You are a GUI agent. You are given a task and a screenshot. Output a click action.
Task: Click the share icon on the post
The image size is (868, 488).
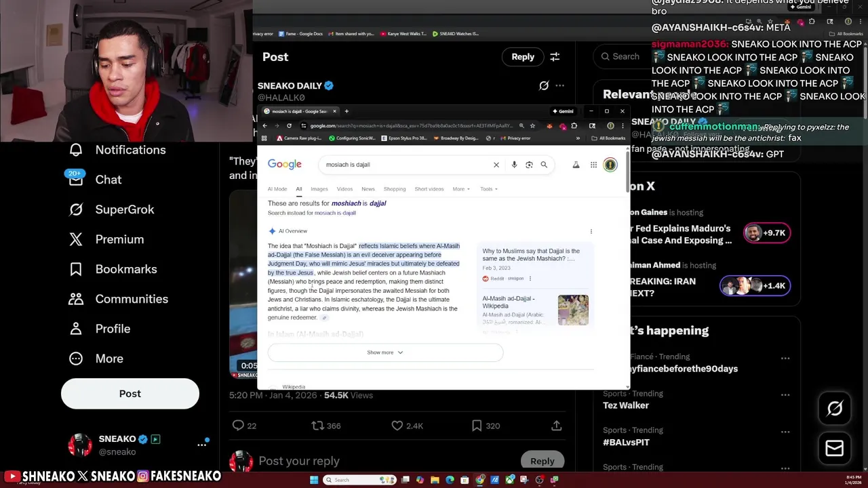(x=556, y=426)
